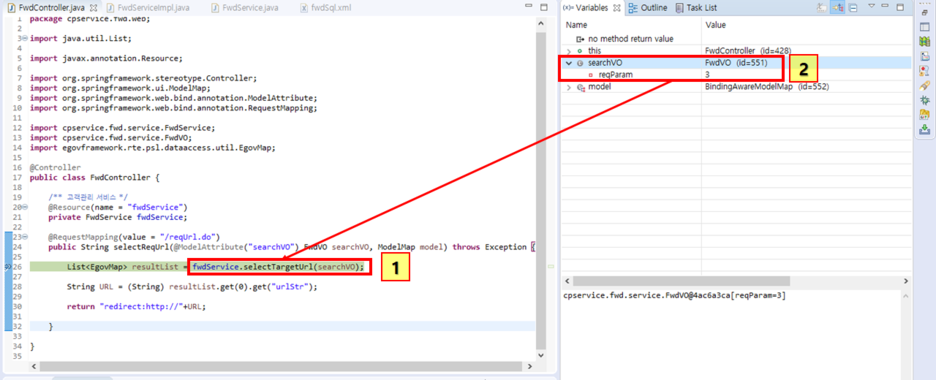The image size is (936, 380).
Task: Click '@RequestMapping(value = "/reqUrl.do")' line
Action: coord(134,237)
